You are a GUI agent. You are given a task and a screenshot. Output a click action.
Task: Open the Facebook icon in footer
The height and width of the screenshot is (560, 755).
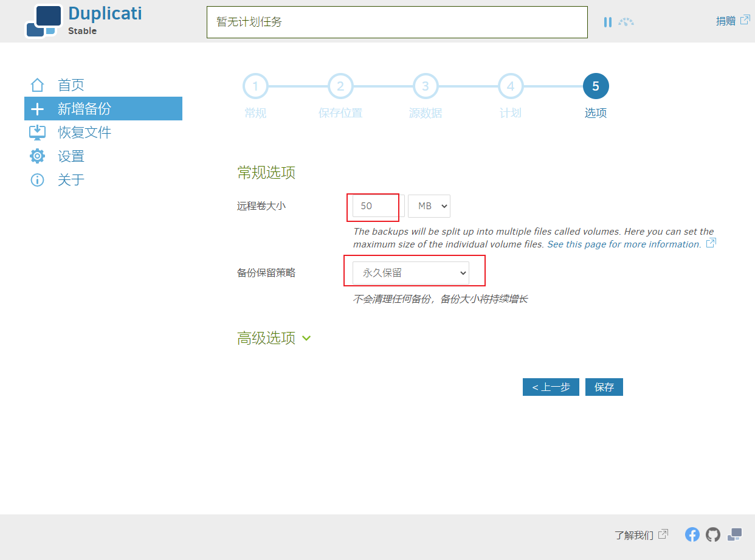pyautogui.click(x=692, y=534)
